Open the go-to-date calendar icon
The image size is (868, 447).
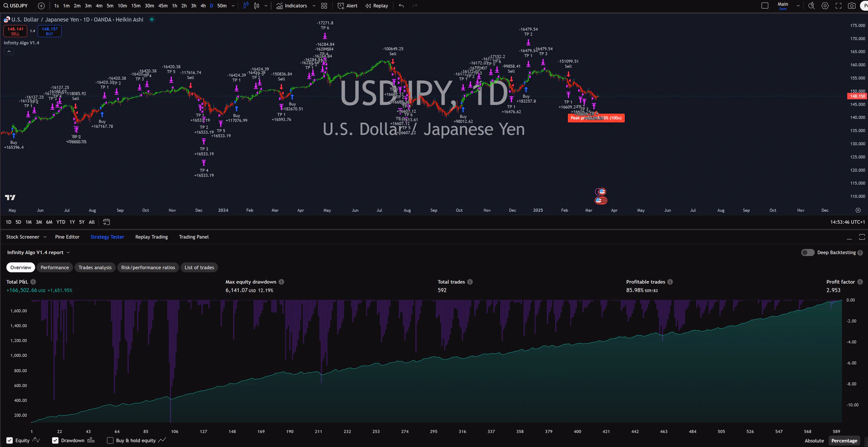coord(106,222)
